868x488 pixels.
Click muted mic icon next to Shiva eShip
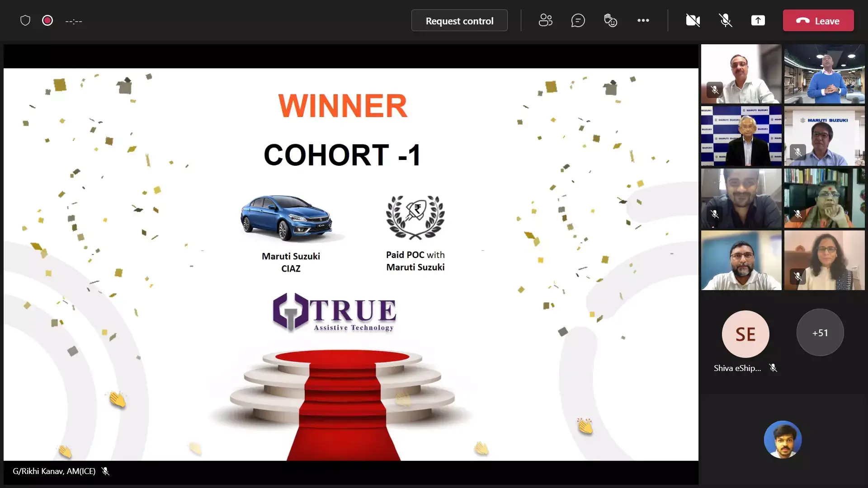773,368
